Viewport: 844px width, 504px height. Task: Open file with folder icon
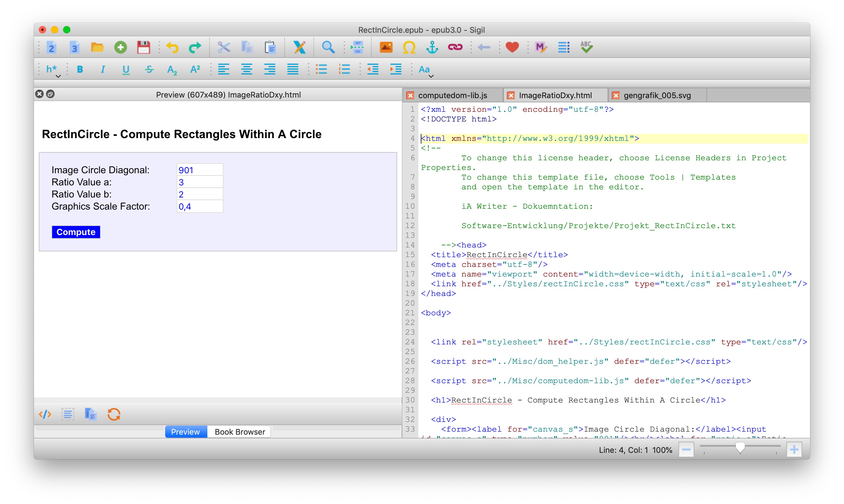click(97, 47)
